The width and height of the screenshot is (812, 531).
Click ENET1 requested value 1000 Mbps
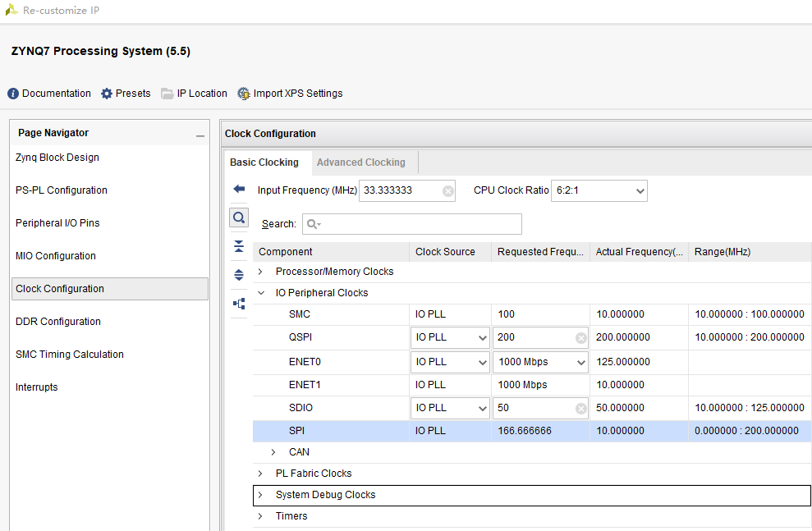coord(522,385)
